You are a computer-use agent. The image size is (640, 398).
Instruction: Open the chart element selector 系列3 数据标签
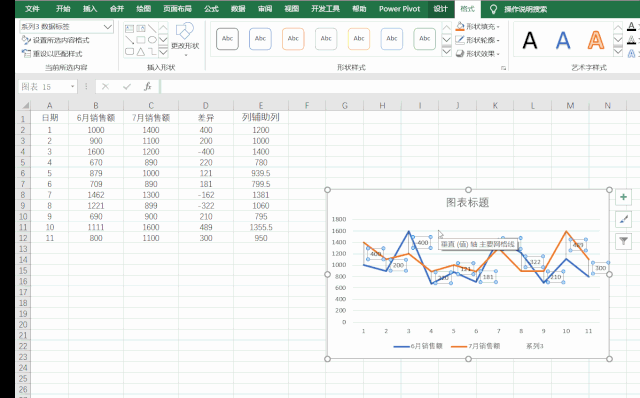[x=66, y=27]
